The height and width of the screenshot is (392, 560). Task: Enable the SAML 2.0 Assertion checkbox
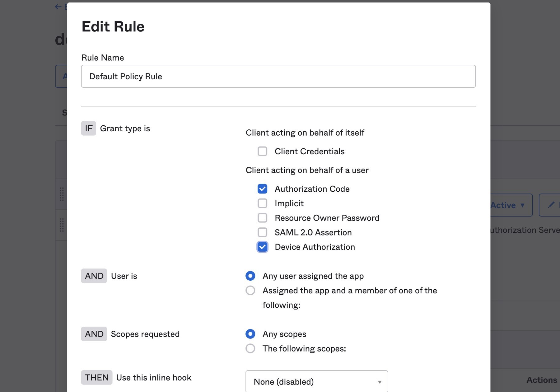pyautogui.click(x=262, y=232)
